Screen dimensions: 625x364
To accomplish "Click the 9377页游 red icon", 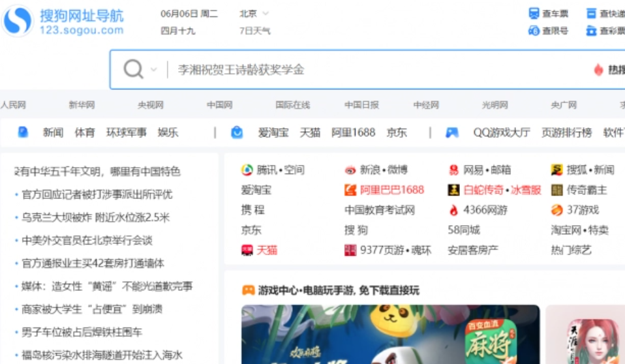I will (350, 250).
